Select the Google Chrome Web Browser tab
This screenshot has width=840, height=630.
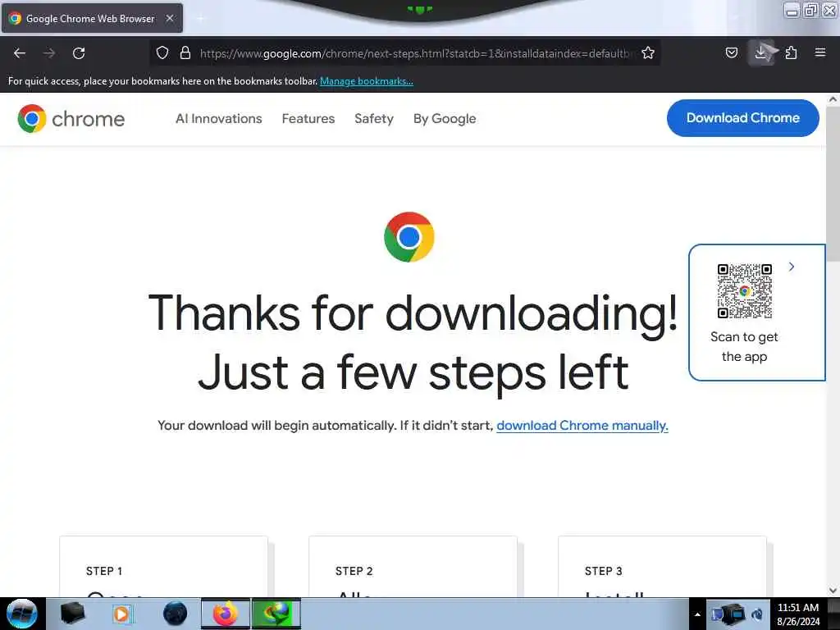(92, 18)
